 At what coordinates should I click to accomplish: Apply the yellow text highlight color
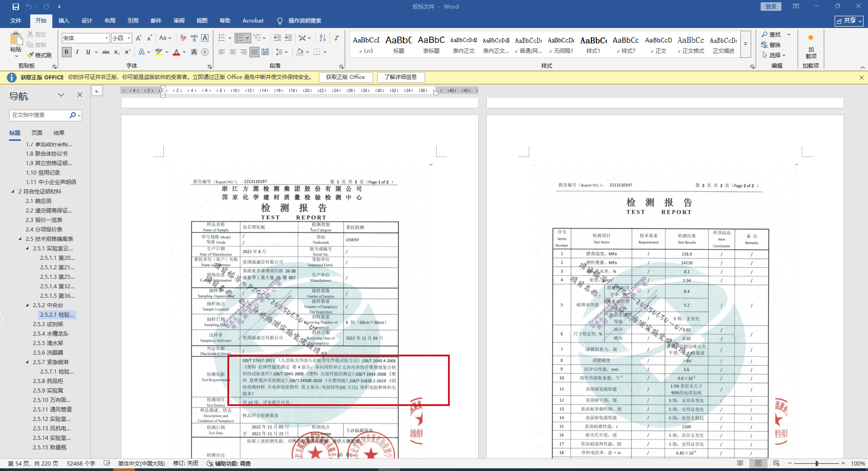[158, 52]
